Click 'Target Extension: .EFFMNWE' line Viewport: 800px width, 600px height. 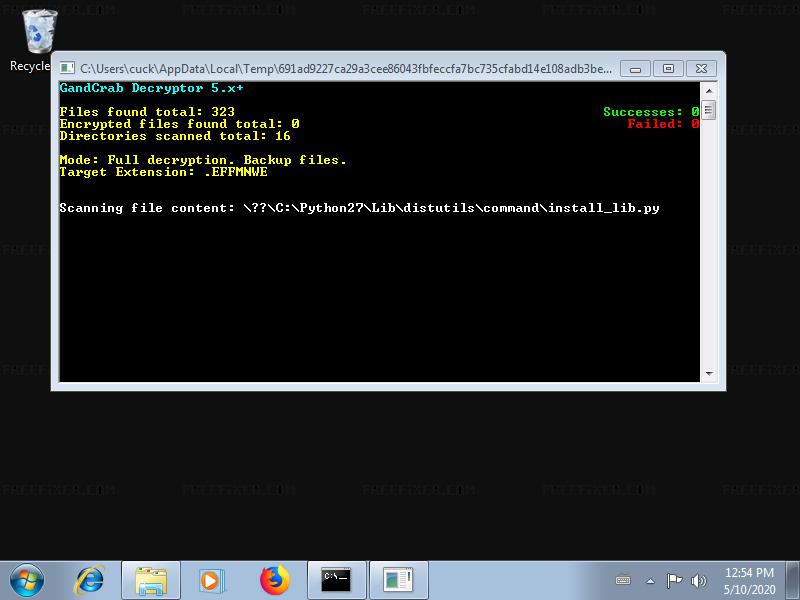163,172
